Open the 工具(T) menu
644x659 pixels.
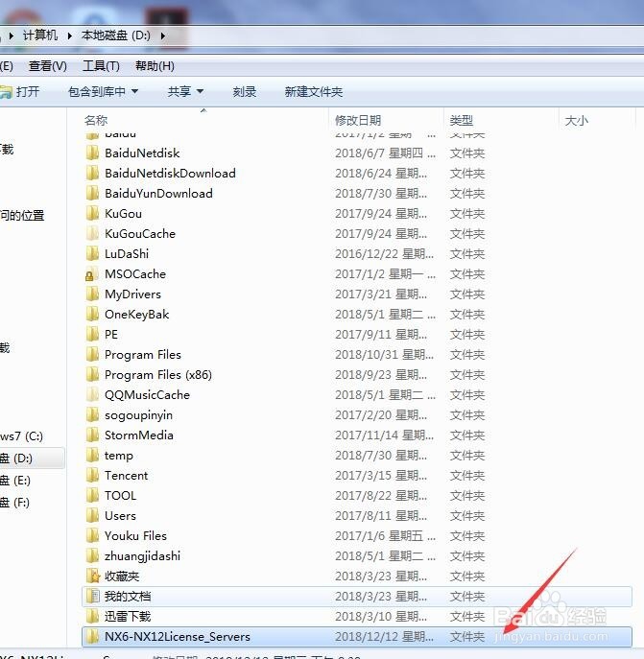(101, 66)
